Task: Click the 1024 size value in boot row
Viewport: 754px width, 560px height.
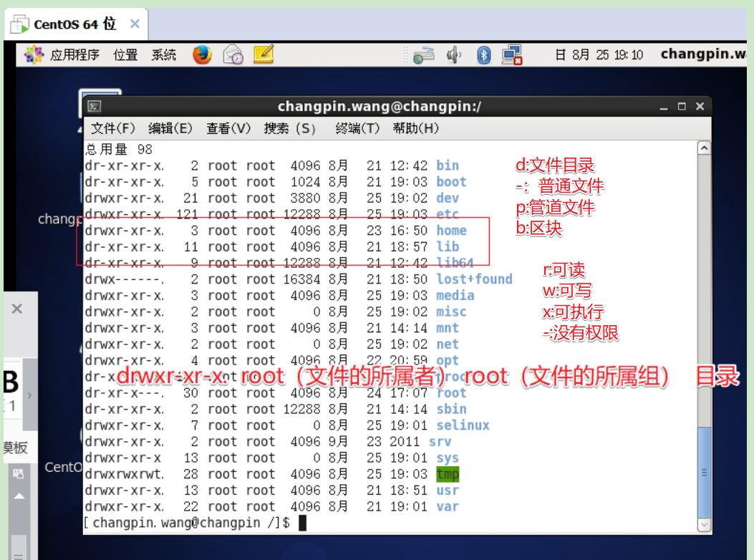Action: click(305, 182)
